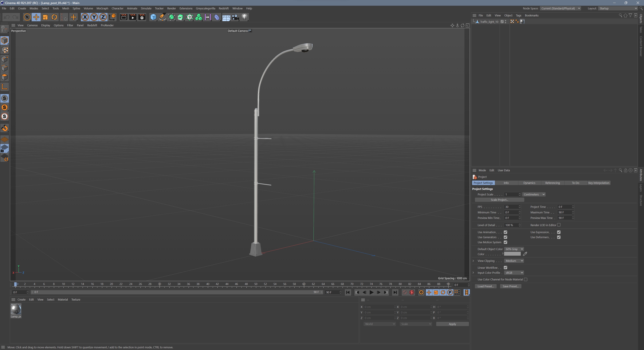This screenshot has height=350, width=644.
Task: Open the View Clipping Medium dropdown
Action: [514, 261]
